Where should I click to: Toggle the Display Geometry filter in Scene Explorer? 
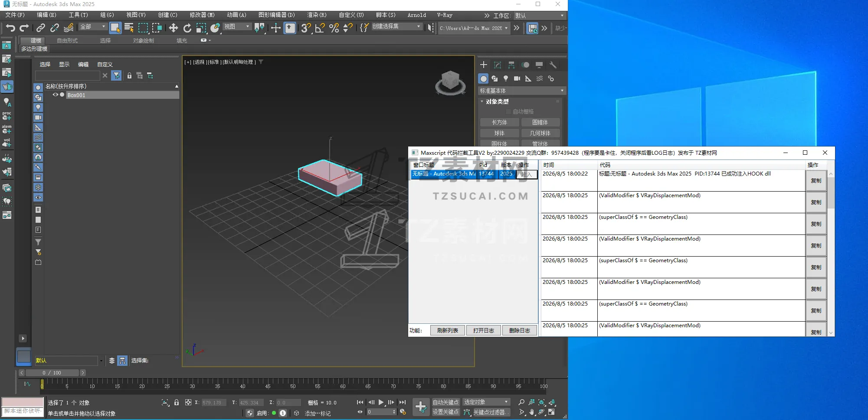38,88
